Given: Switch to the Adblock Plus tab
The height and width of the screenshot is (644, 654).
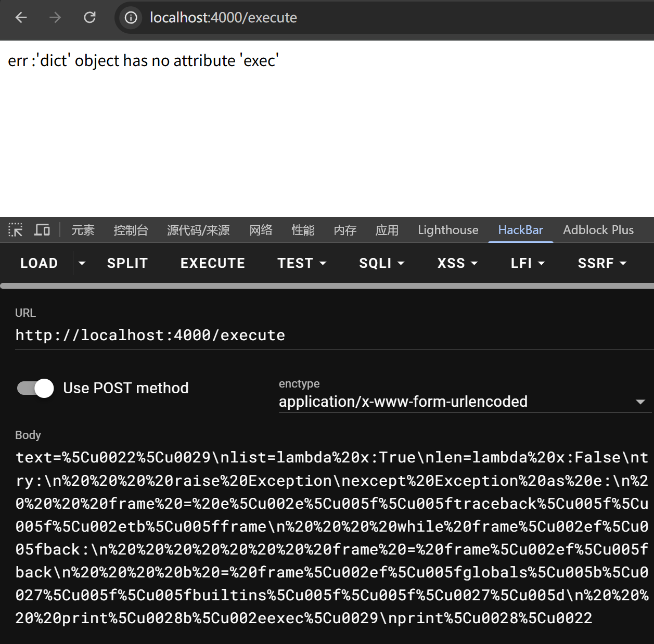Looking at the screenshot, I should click(598, 230).
